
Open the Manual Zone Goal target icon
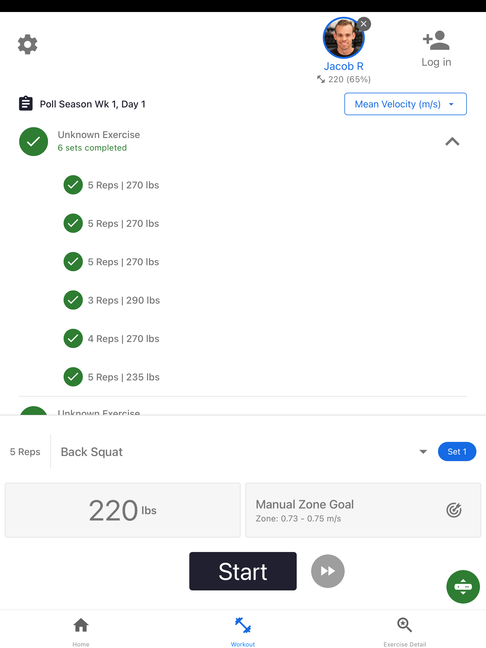coord(454,510)
